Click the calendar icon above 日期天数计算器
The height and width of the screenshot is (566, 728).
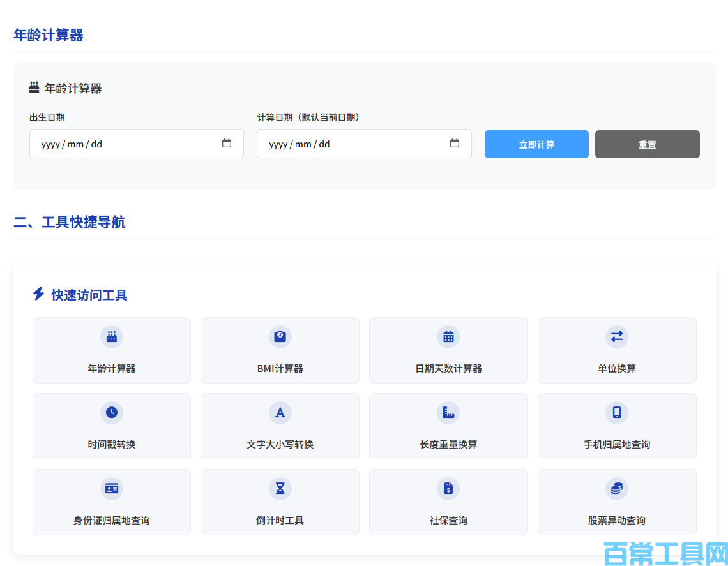point(448,336)
